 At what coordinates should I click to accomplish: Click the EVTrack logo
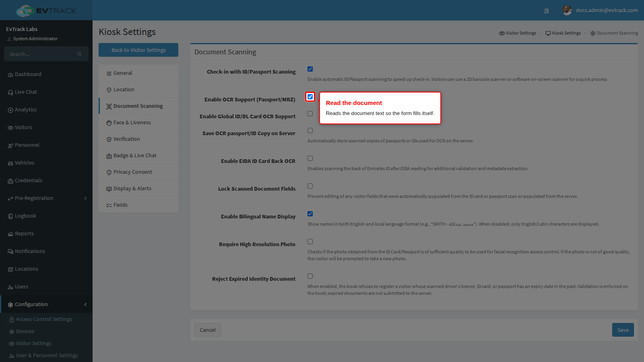46,10
